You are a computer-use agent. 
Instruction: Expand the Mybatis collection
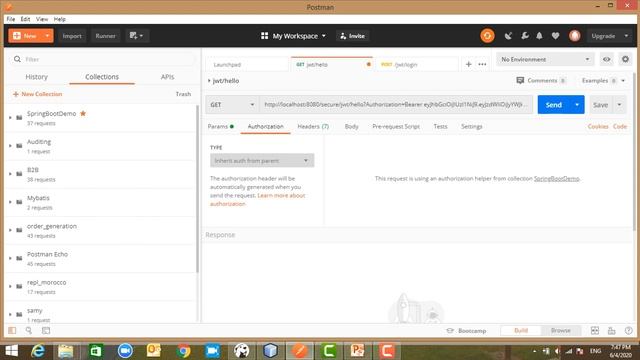pyautogui.click(x=10, y=202)
